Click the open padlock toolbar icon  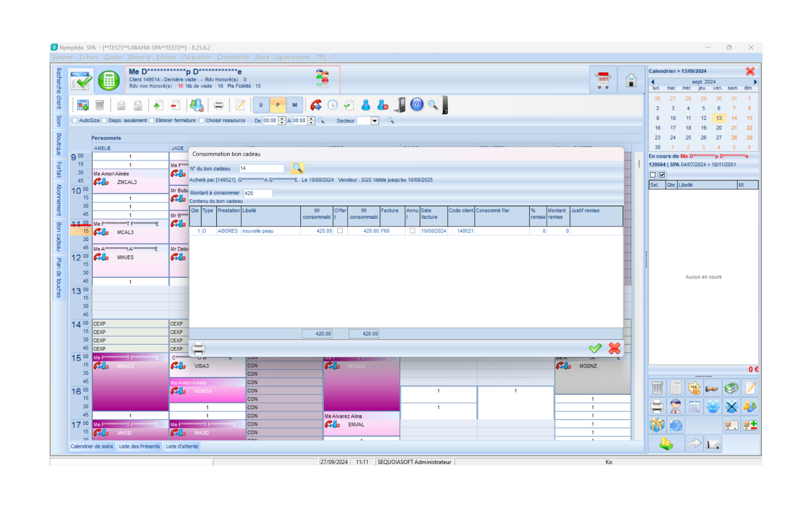click(x=138, y=105)
